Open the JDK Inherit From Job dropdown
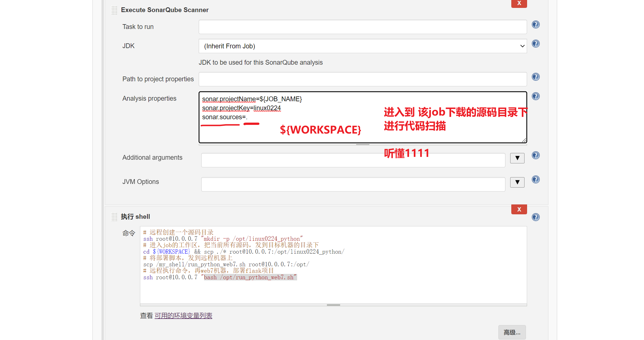 [x=363, y=46]
